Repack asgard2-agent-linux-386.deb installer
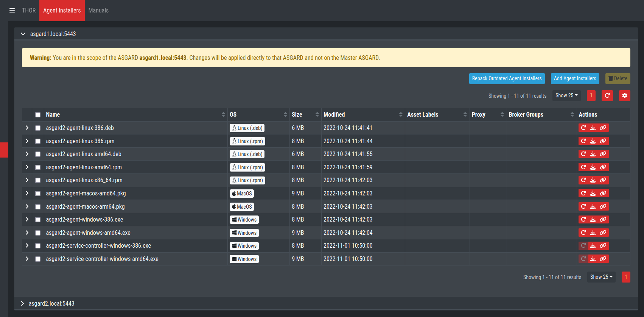This screenshot has height=317, width=644. pos(583,128)
